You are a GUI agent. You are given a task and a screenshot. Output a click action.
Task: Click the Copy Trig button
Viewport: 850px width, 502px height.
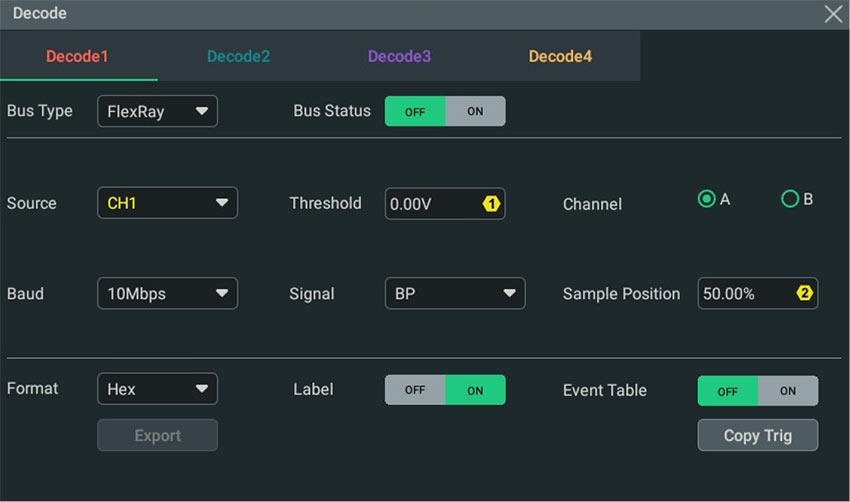[758, 435]
